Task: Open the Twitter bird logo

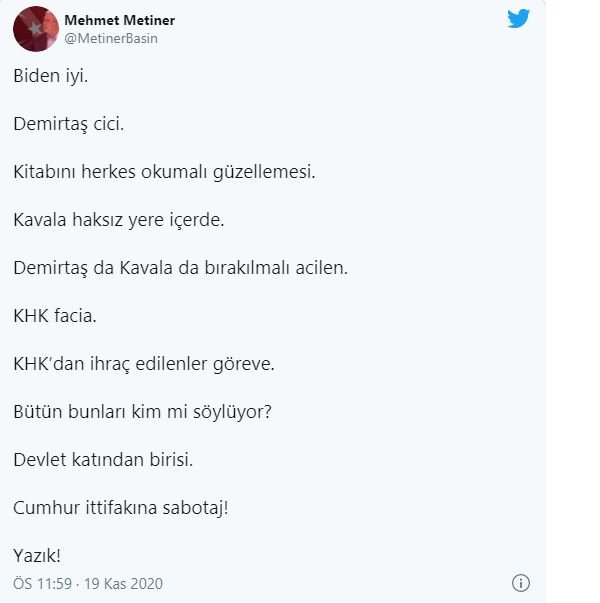Action: click(x=518, y=19)
